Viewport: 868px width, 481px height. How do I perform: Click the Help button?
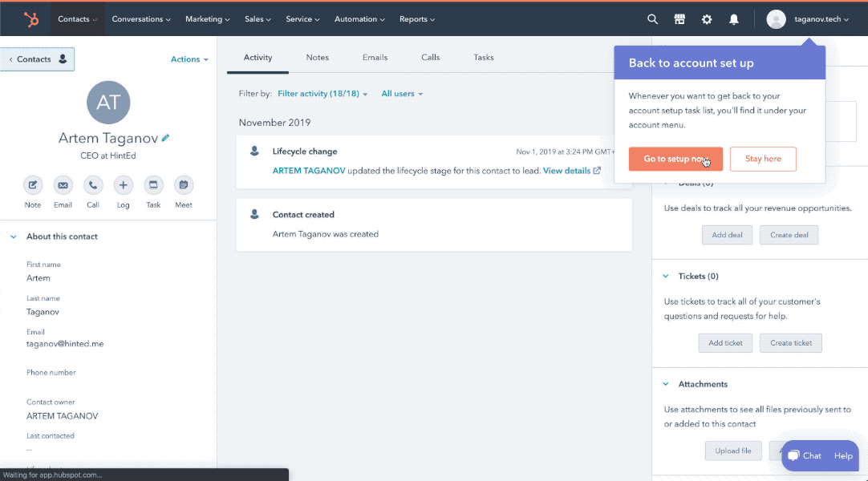pos(844,455)
